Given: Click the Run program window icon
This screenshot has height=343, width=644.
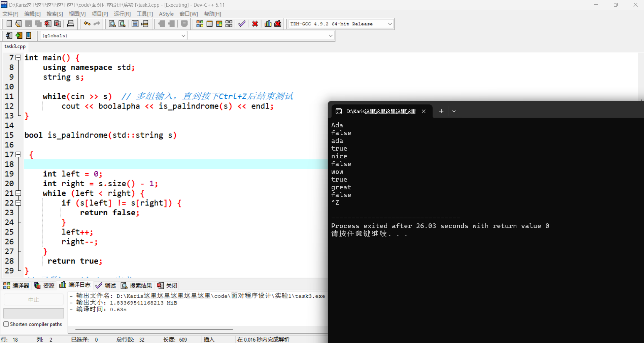Looking at the screenshot, I should click(209, 24).
